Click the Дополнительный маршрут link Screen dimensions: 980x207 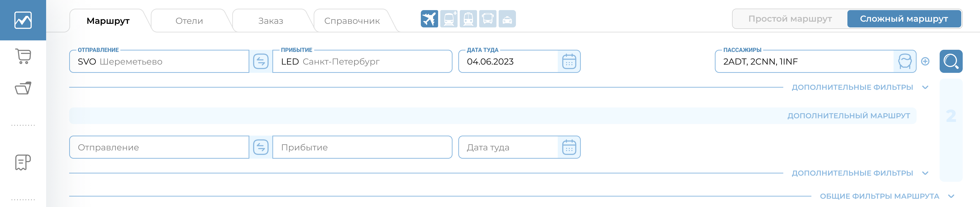848,116
